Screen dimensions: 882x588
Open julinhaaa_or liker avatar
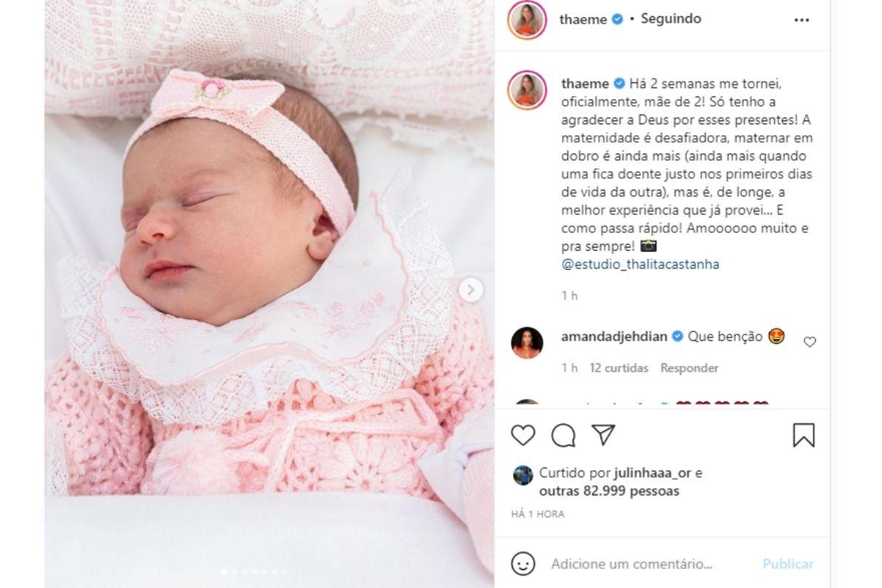[523, 475]
